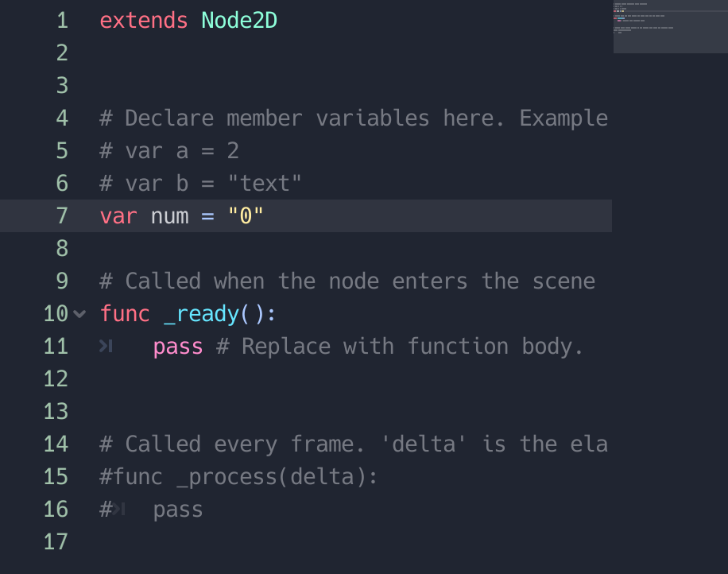Viewport: 728px width, 574px height.
Task: Click line number 7 in the gutter
Action: click(x=62, y=216)
